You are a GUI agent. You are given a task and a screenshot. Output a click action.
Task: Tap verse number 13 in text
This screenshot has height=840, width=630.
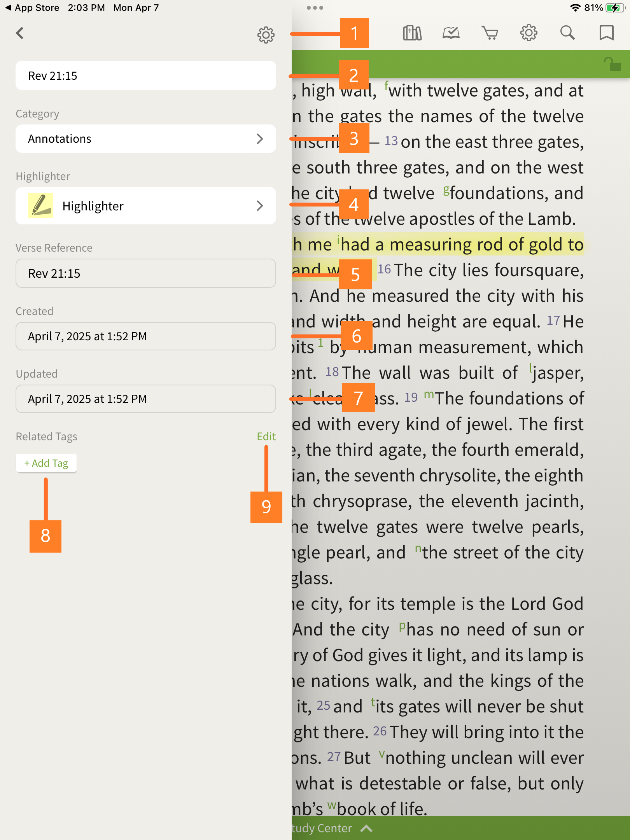click(x=391, y=141)
